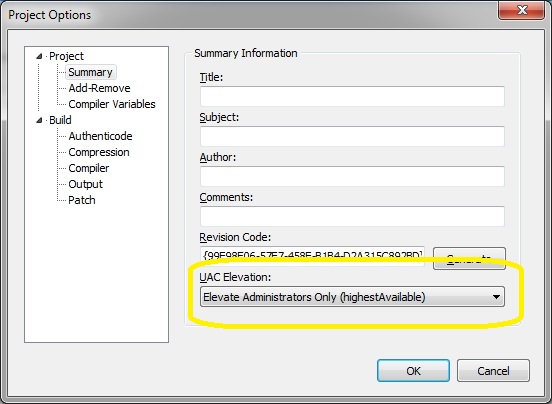The width and height of the screenshot is (552, 404).
Task: Focus the Comments text field
Action: tap(352, 216)
